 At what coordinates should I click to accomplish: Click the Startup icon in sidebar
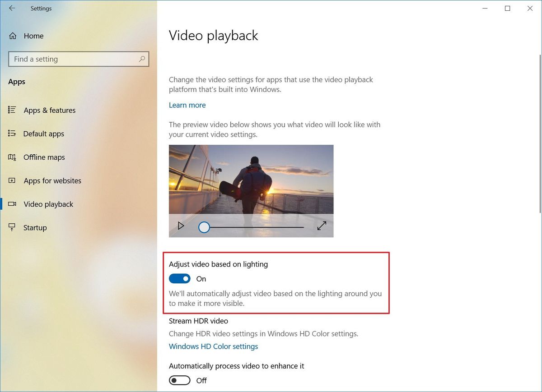tap(12, 227)
